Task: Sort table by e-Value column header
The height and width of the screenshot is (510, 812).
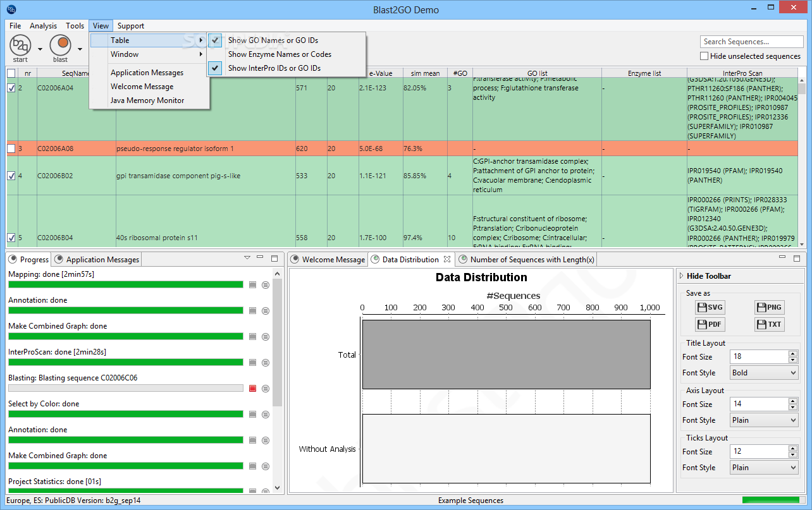Action: point(380,73)
